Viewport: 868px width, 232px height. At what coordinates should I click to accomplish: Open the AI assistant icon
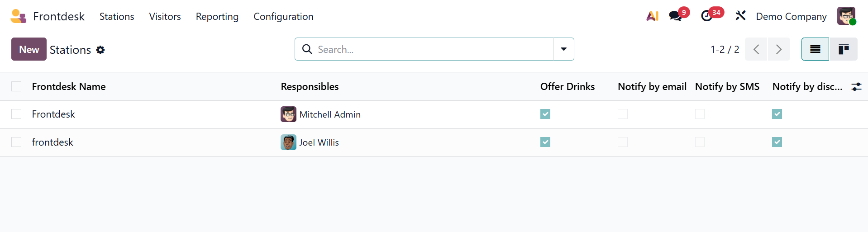click(652, 16)
